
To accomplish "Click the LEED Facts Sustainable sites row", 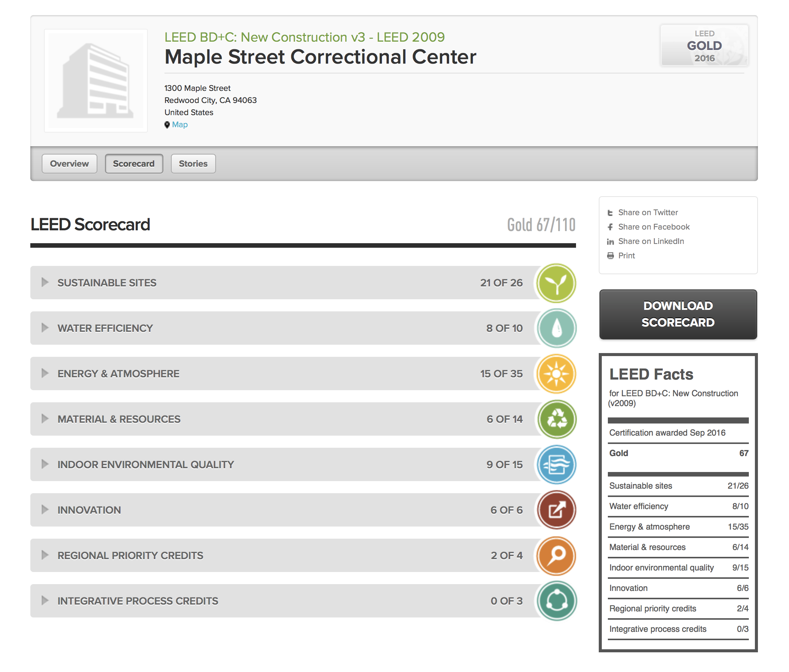I will pyautogui.click(x=678, y=486).
